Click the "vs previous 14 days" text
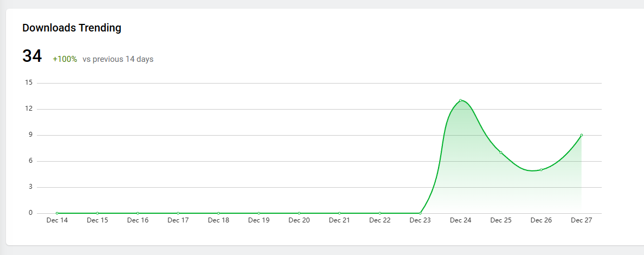Viewport: 644px width, 255px height. click(x=118, y=59)
